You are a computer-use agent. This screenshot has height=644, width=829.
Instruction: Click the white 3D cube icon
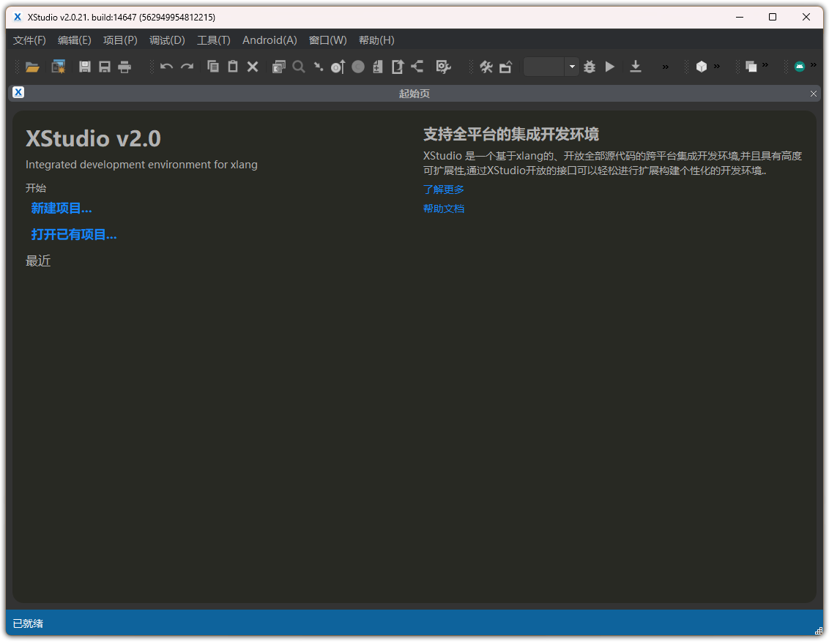701,67
